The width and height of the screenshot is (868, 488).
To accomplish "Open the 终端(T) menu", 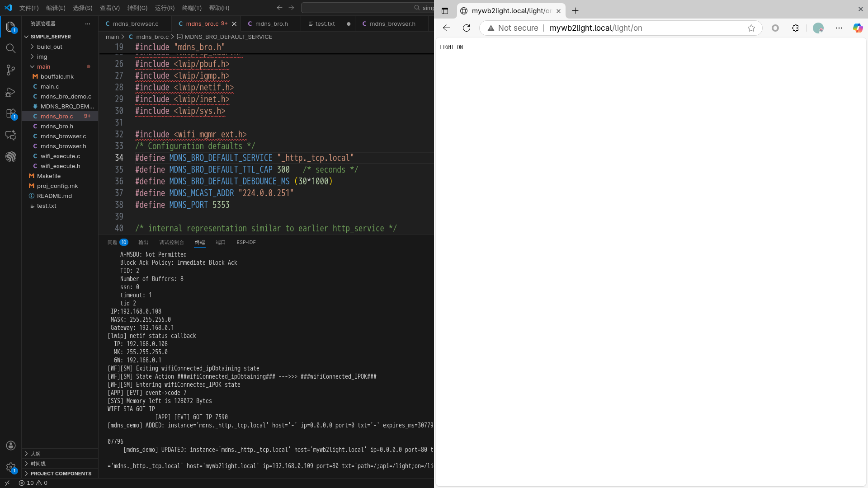I will [191, 8].
